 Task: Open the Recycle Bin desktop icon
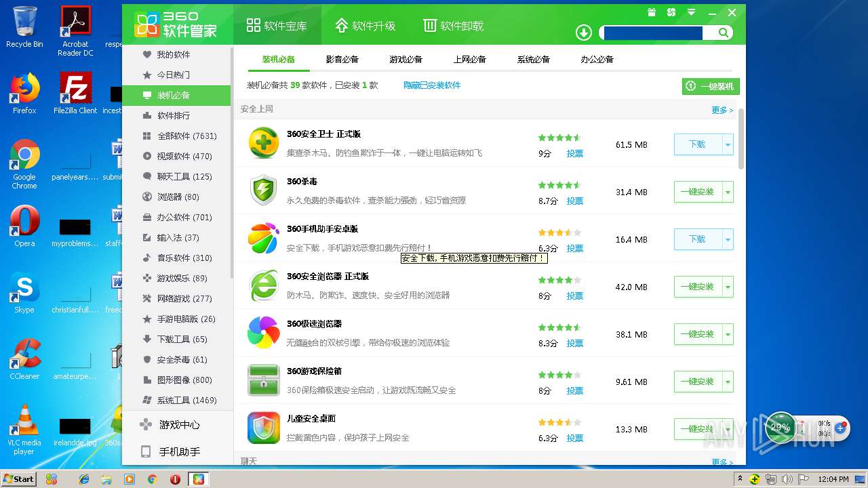(x=24, y=27)
